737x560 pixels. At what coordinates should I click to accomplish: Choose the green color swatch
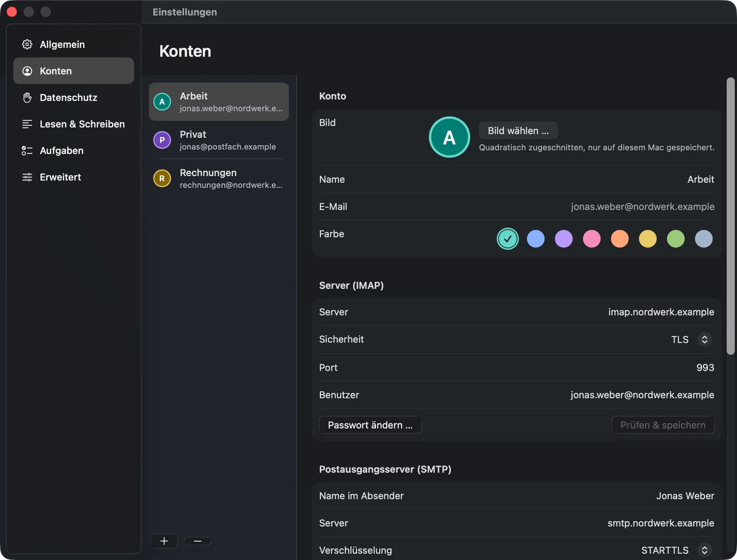pos(676,239)
